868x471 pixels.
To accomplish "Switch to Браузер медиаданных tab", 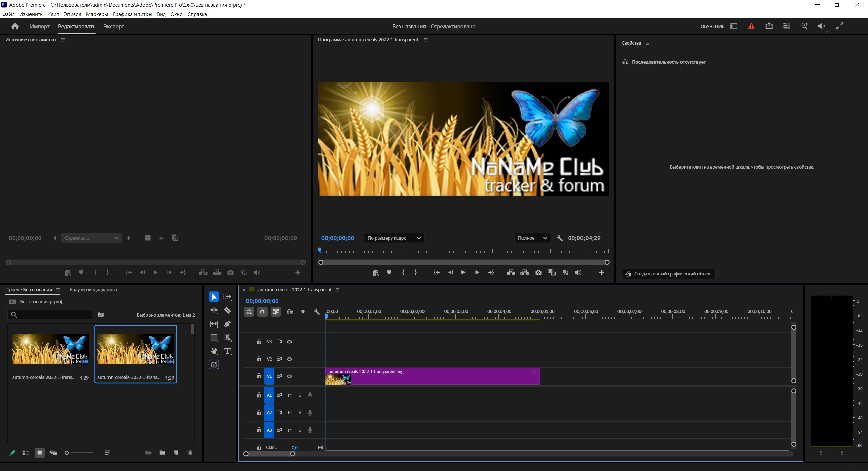I will tap(94, 290).
